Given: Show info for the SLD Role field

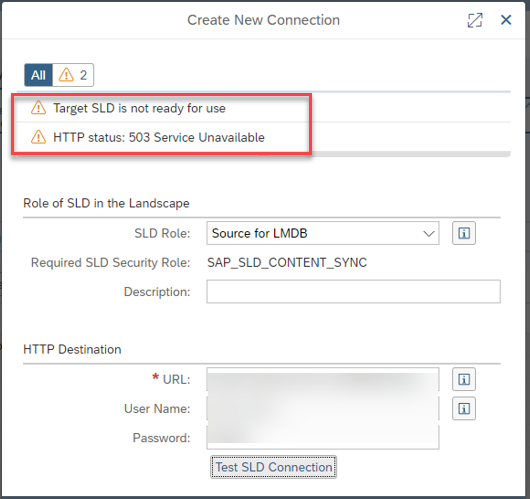Looking at the screenshot, I should click(x=464, y=233).
